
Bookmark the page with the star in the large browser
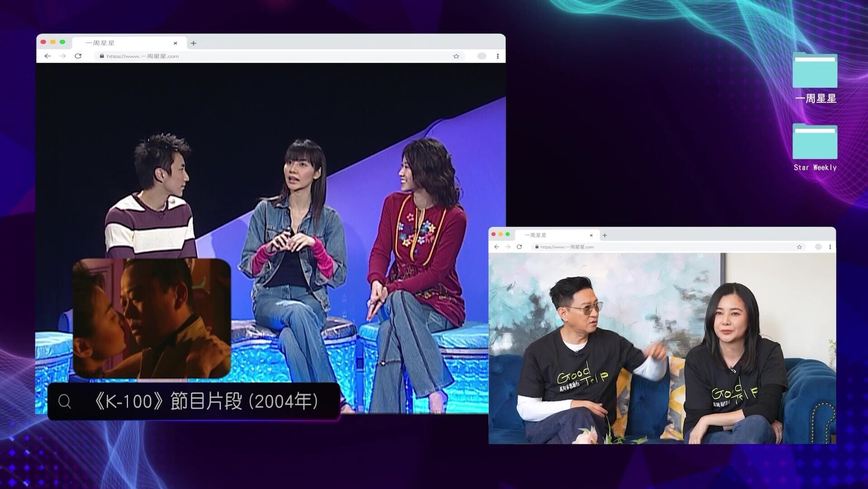click(x=456, y=56)
